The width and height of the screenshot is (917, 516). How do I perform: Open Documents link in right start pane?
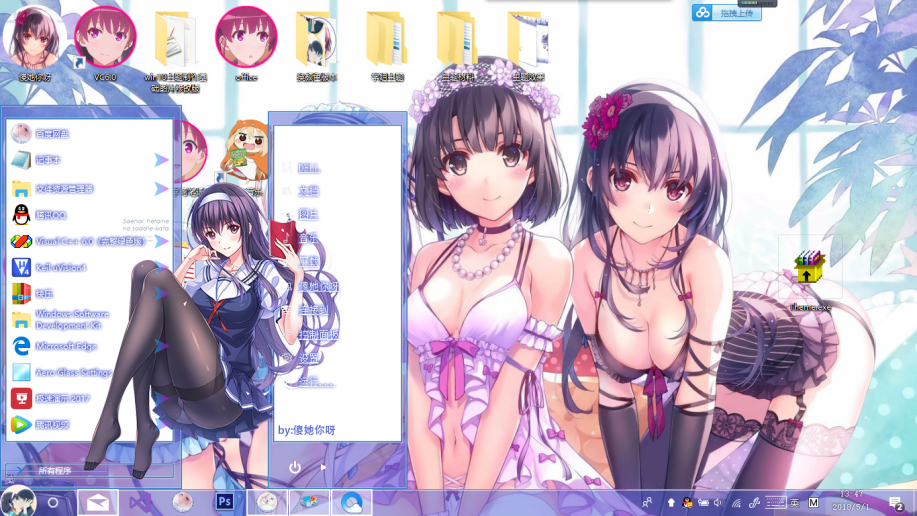[309, 191]
